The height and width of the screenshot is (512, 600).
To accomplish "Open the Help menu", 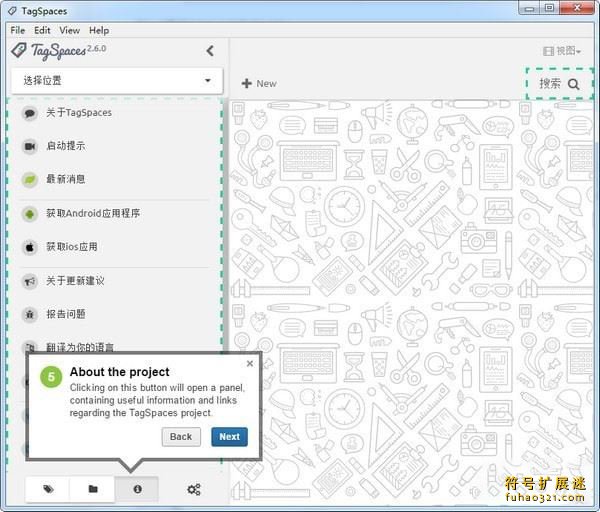I will point(99,30).
